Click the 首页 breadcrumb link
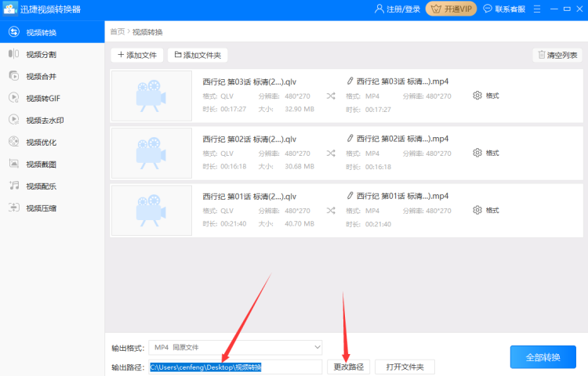The height and width of the screenshot is (376, 588). coord(118,32)
